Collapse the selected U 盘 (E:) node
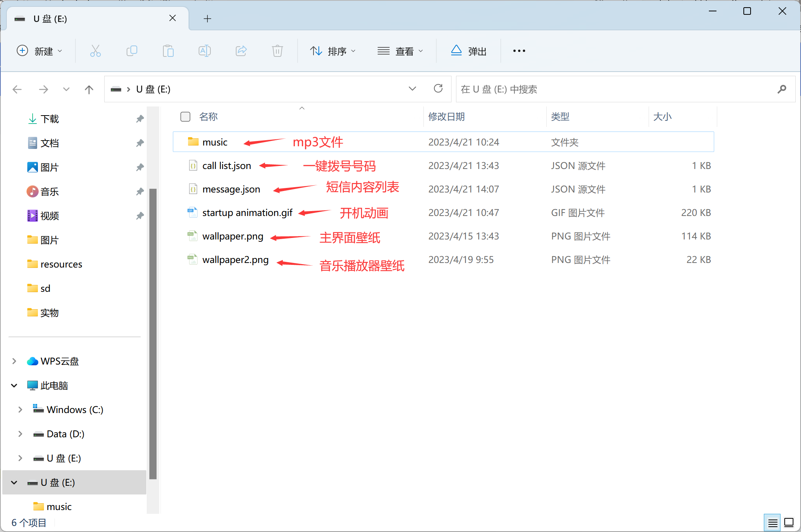 pyautogui.click(x=14, y=482)
